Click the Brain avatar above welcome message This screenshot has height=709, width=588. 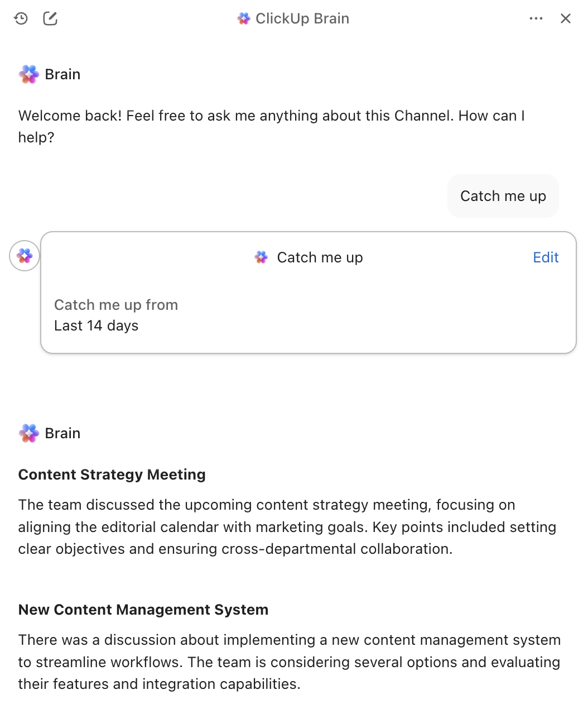pos(29,74)
